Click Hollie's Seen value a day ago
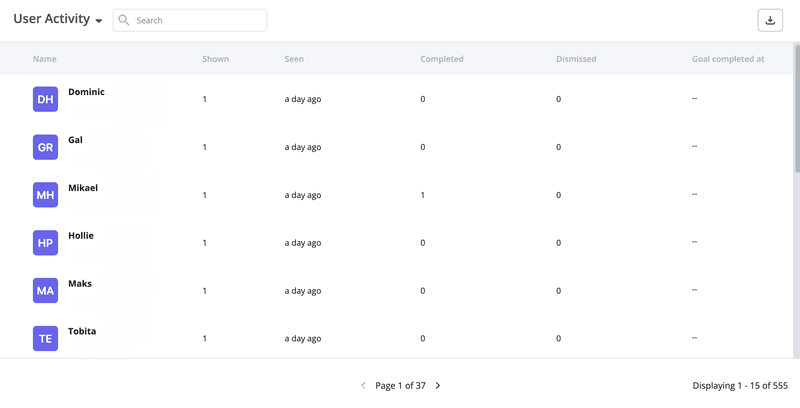 (x=303, y=243)
